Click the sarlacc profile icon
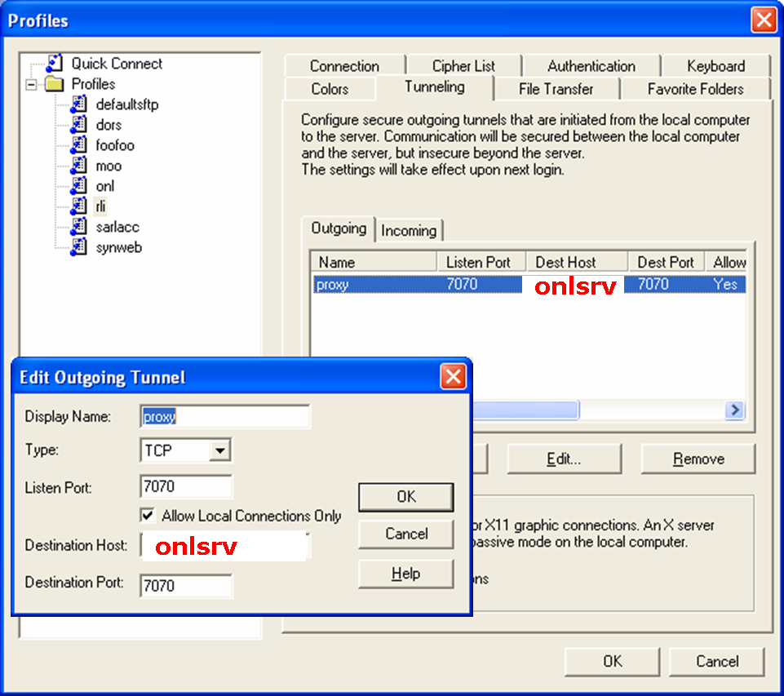 click(78, 227)
